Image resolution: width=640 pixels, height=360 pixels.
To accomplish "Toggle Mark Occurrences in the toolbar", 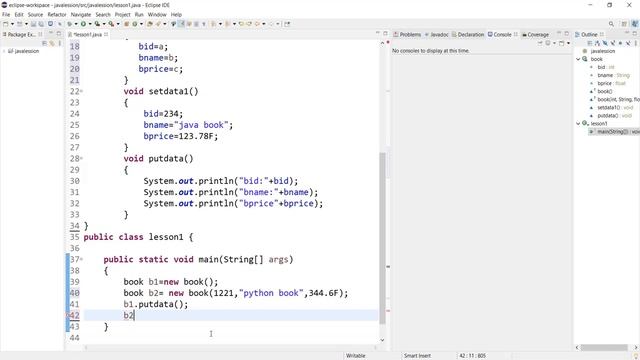I will (x=181, y=24).
